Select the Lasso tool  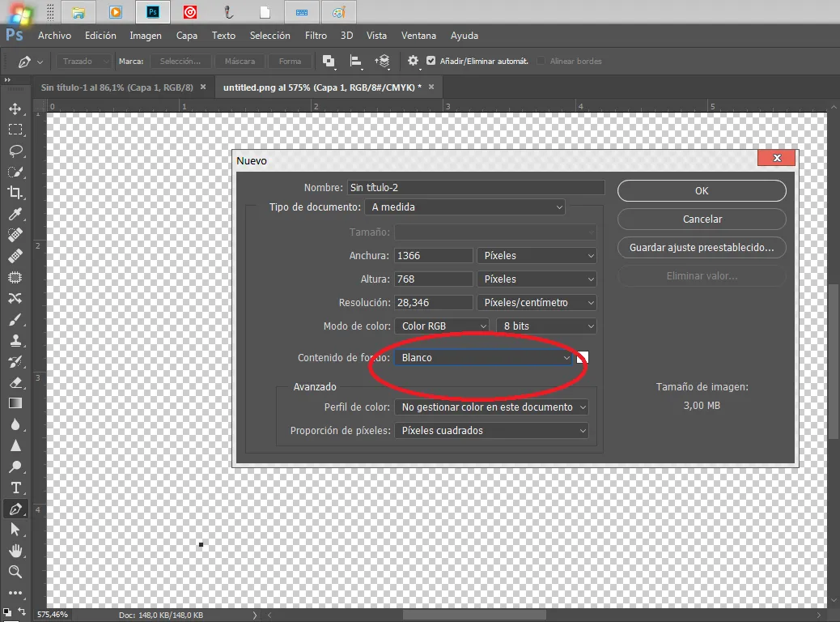(15, 151)
